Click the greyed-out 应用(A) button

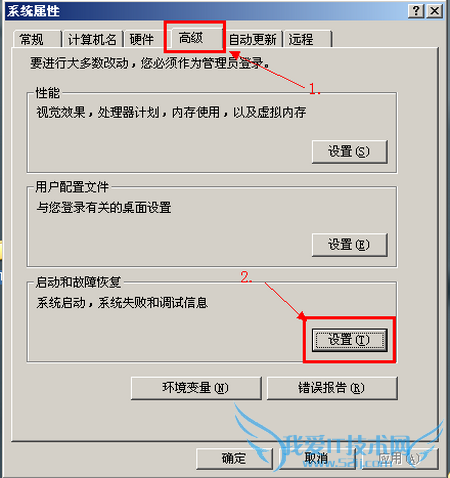pyautogui.click(x=399, y=459)
